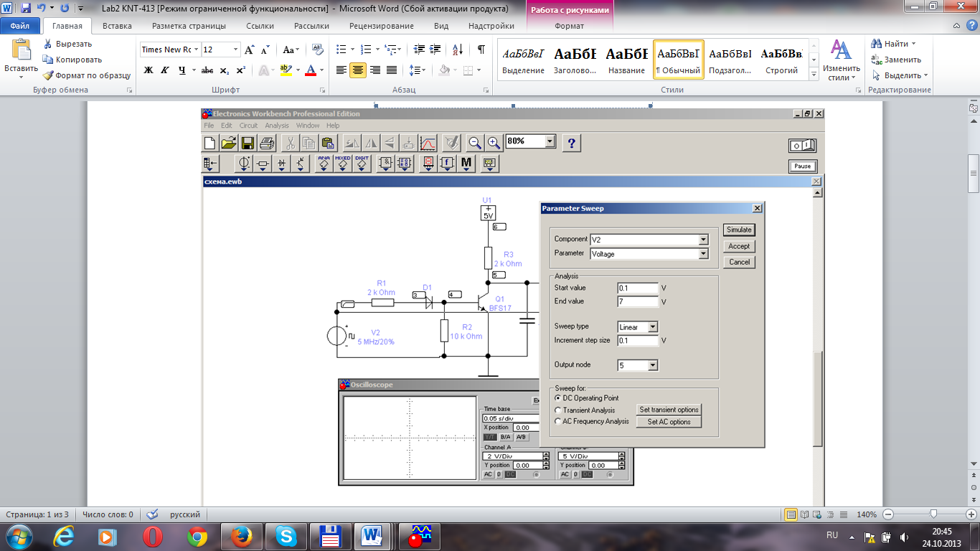The image size is (980, 551).
Task: Open the font name dropdown
Action: [195, 50]
